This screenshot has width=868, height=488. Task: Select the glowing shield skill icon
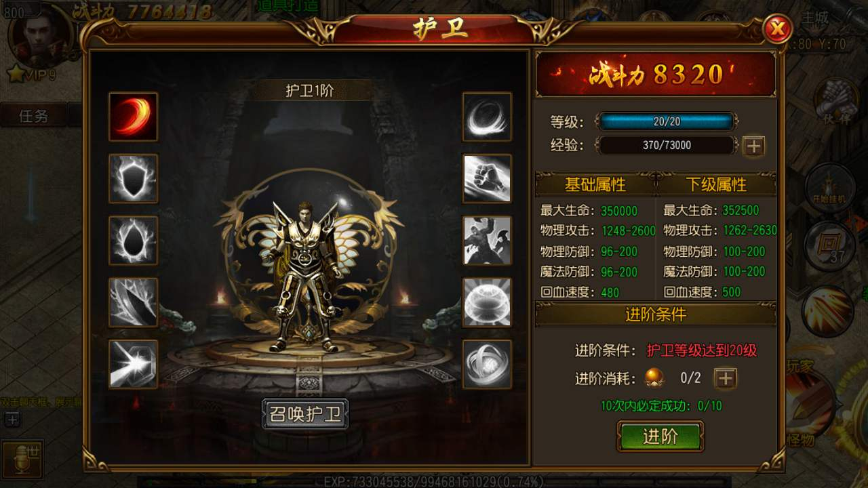[133, 178]
